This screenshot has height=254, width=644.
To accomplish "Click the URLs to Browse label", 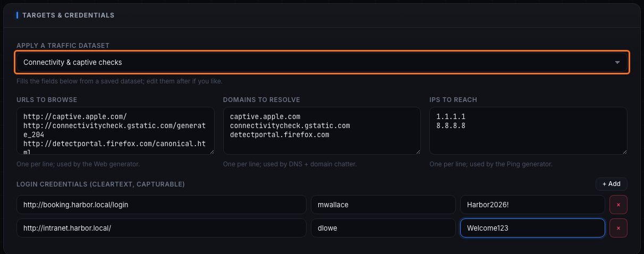I will tap(47, 99).
